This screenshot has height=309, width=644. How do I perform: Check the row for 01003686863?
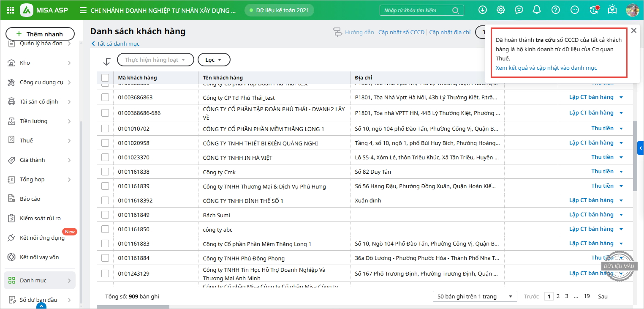tap(105, 97)
